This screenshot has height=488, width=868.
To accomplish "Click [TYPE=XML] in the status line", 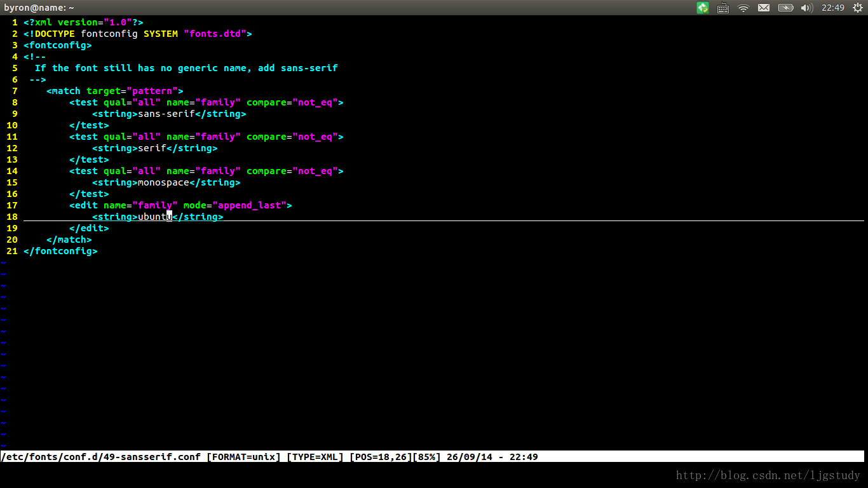I will [x=315, y=456].
